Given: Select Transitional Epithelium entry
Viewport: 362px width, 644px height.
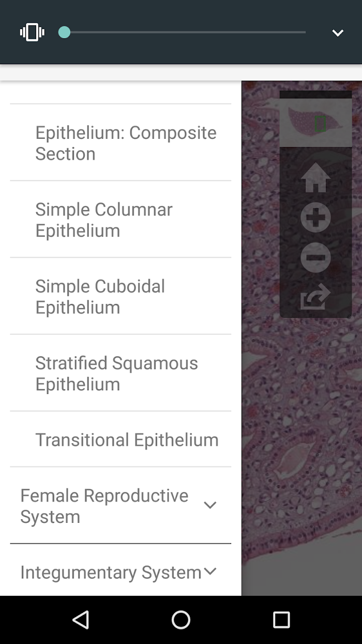Looking at the screenshot, I should 120,440.
